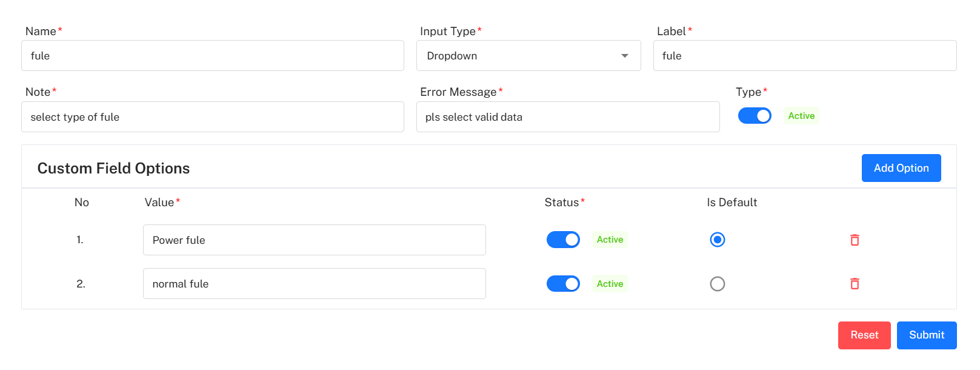Click the Note field reading select type of fule
Image resolution: width=980 pixels, height=370 pixels.
(213, 116)
